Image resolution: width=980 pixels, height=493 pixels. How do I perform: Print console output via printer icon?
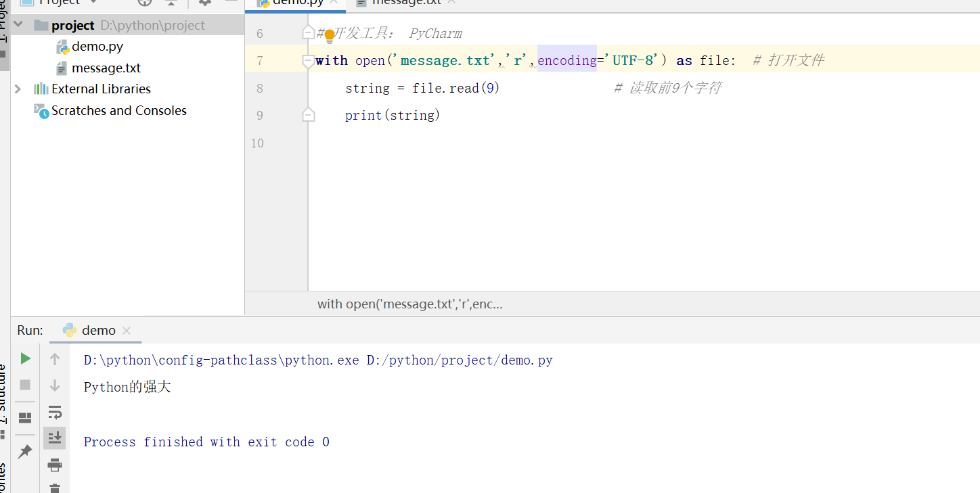(x=55, y=465)
